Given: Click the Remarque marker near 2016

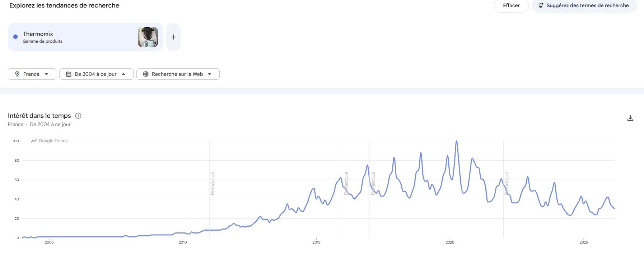Looking at the screenshot, I should (x=346, y=183).
